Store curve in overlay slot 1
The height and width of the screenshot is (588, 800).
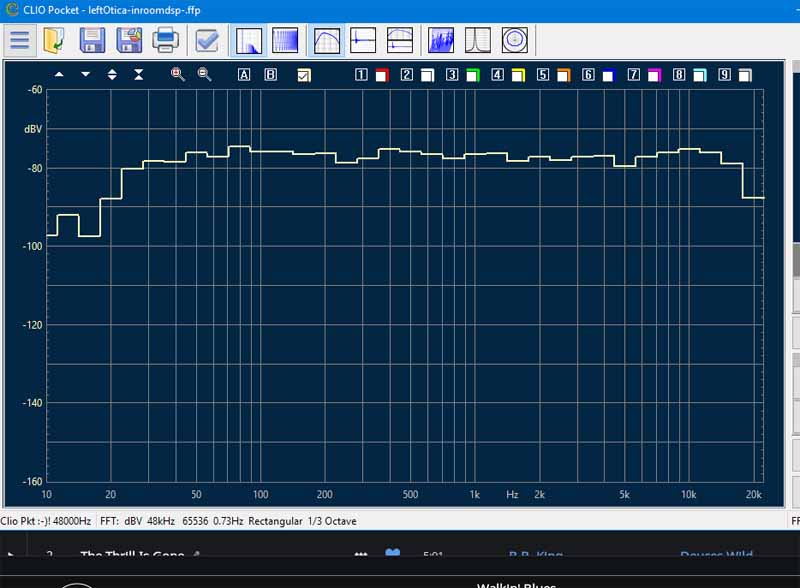point(361,75)
